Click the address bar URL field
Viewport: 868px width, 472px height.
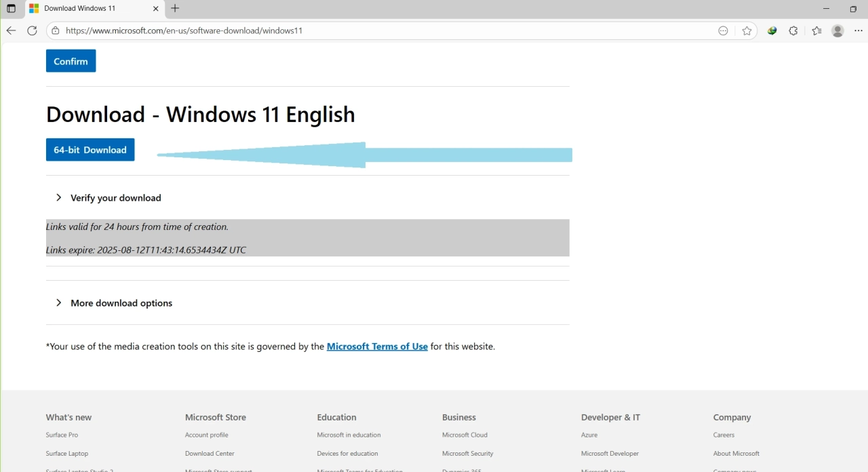[380, 31]
